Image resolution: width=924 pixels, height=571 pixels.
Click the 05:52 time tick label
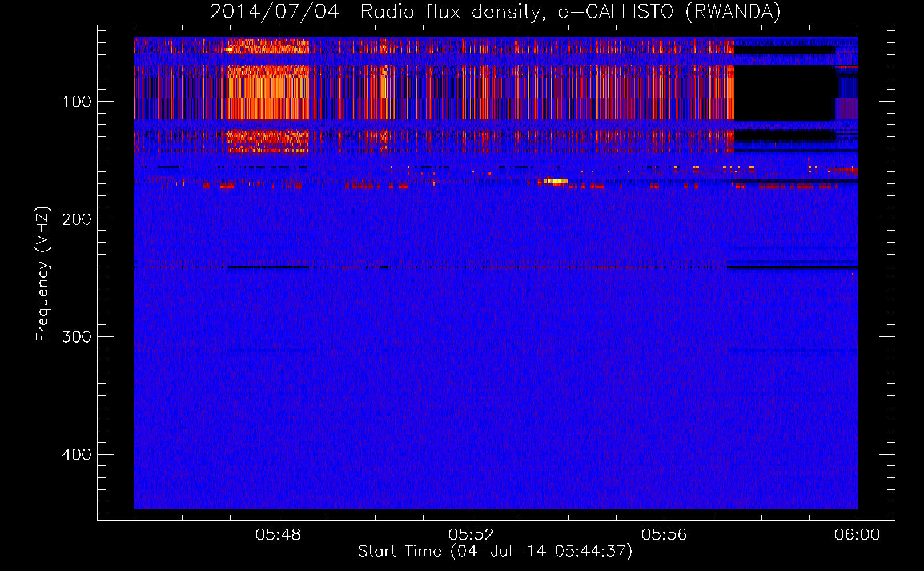471,535
